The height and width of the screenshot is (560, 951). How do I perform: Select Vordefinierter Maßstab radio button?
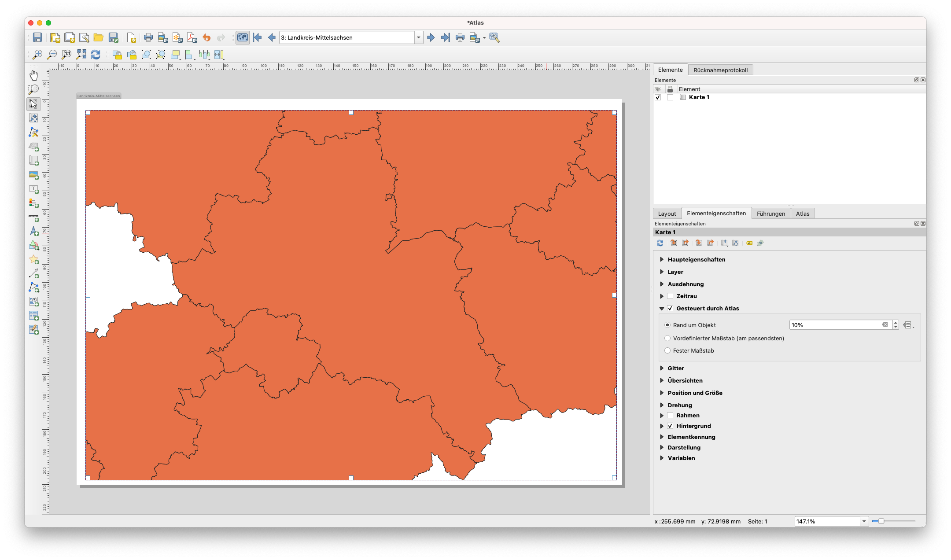[667, 338]
